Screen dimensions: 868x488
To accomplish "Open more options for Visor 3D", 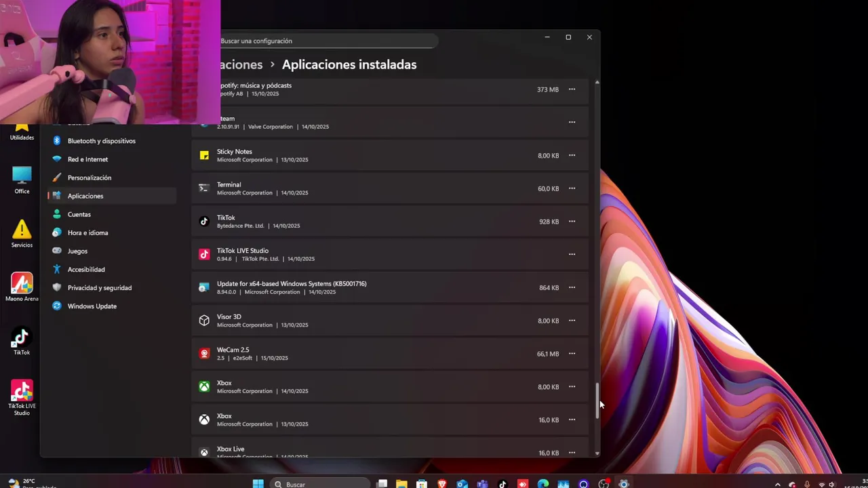I will click(x=572, y=321).
